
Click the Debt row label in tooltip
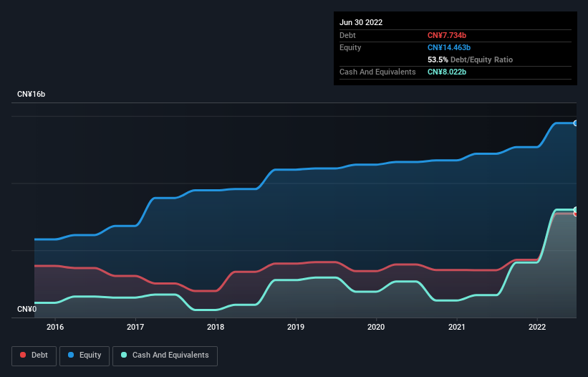[347, 35]
